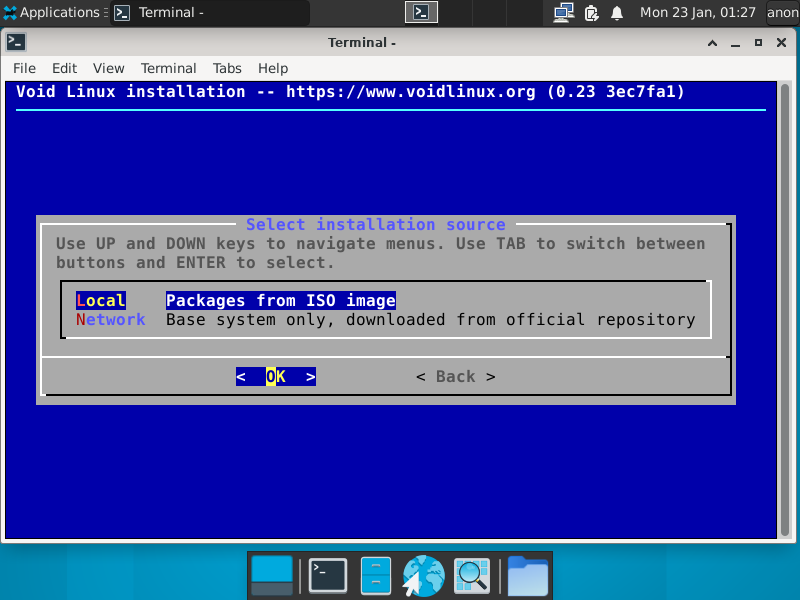Click the clock showing Mon 23 Jan, 01:27
800x600 pixels.
coord(697,12)
